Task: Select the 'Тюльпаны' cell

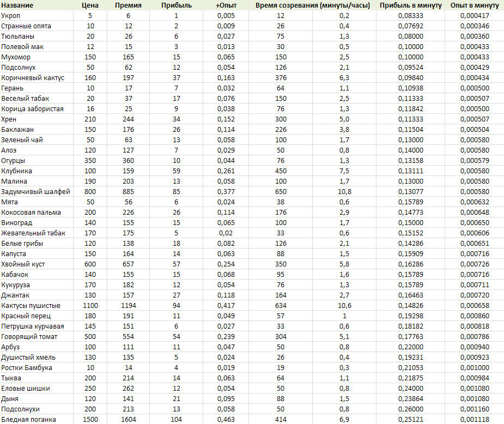Action: pos(17,37)
